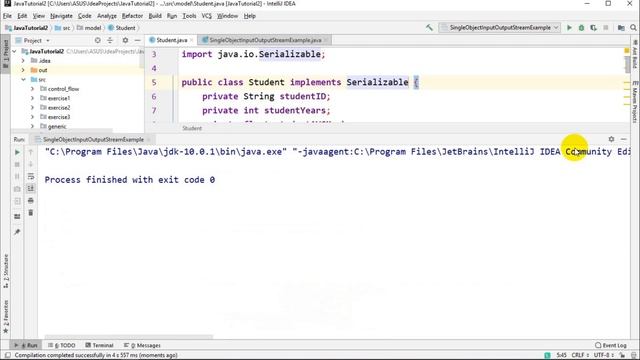Image resolution: width=640 pixels, height=360 pixels.
Task: Click Scroll from Source target icon in Project panel
Action: coord(98,40)
